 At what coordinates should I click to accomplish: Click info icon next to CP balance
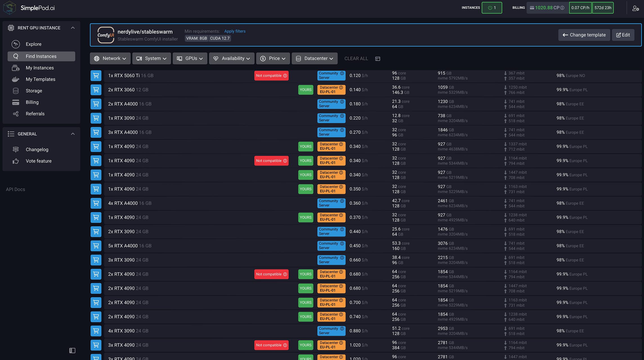(x=562, y=8)
